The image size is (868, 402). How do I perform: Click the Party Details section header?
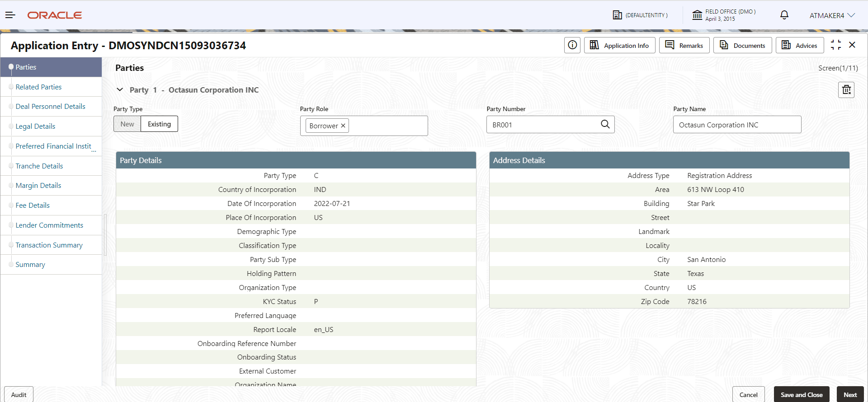click(x=296, y=160)
